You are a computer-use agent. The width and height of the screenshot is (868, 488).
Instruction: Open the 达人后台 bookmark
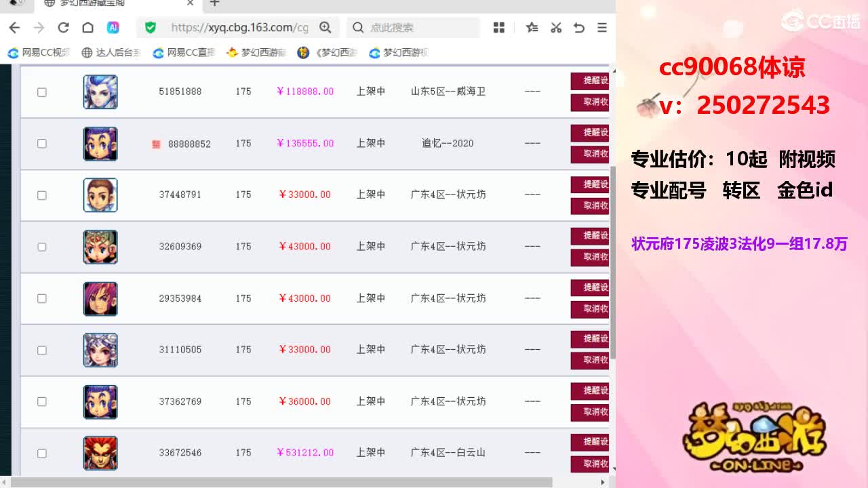coord(111,53)
